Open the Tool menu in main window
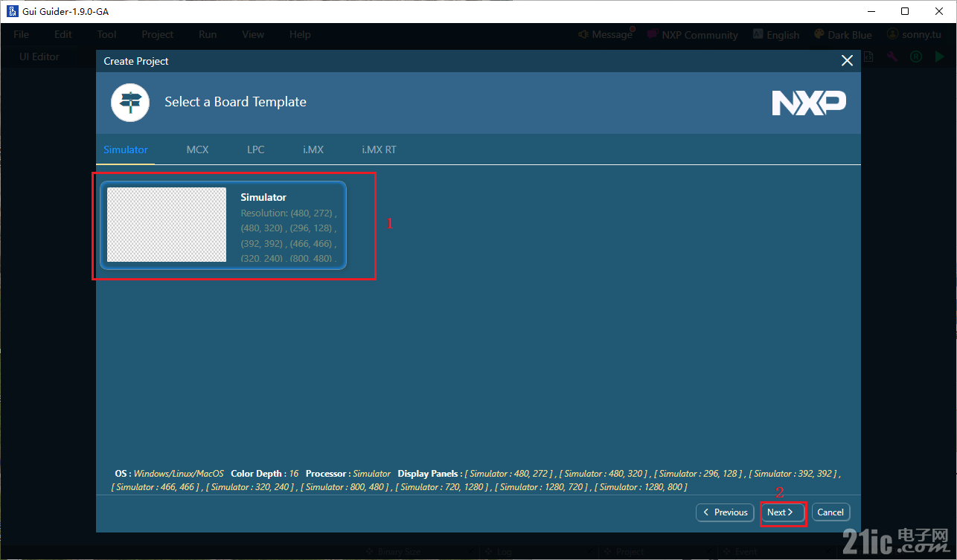The height and width of the screenshot is (560, 957). (x=106, y=34)
